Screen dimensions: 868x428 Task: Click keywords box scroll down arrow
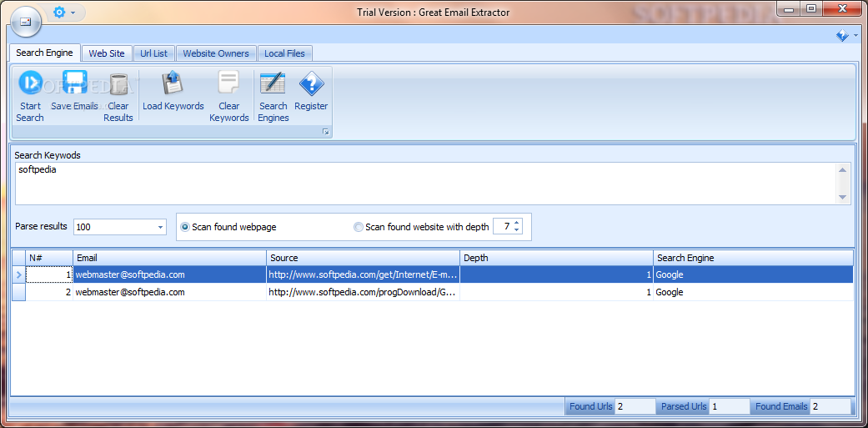[x=842, y=197]
